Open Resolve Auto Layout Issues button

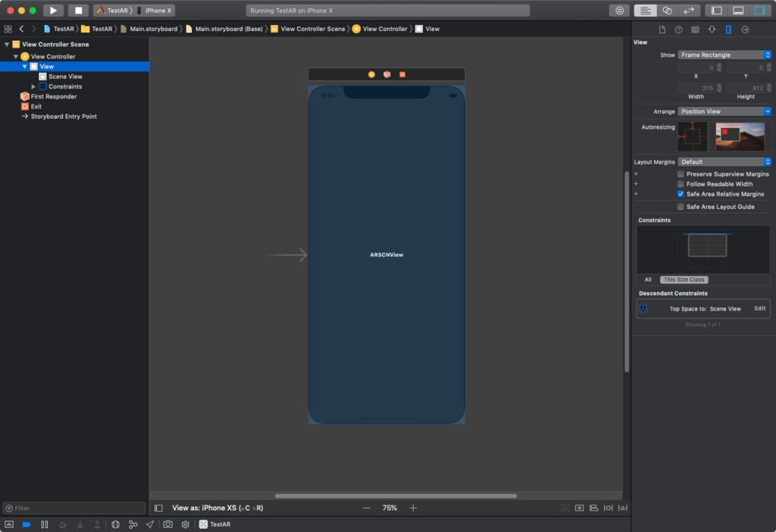[x=623, y=509]
